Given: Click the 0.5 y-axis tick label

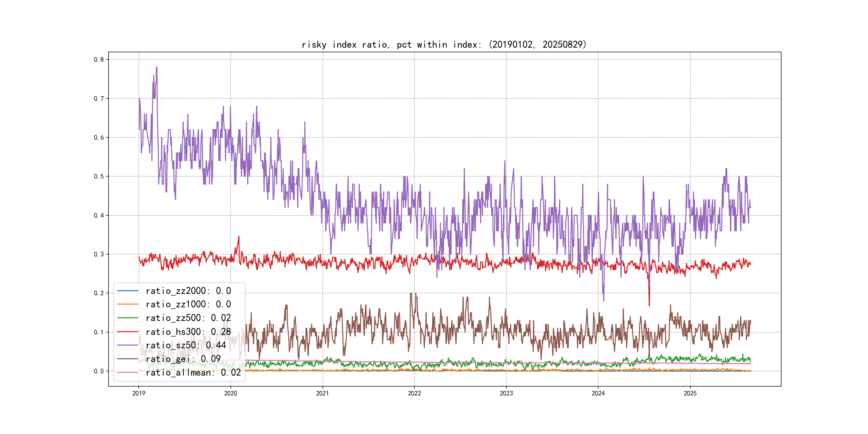Looking at the screenshot, I should pyautogui.click(x=99, y=176).
